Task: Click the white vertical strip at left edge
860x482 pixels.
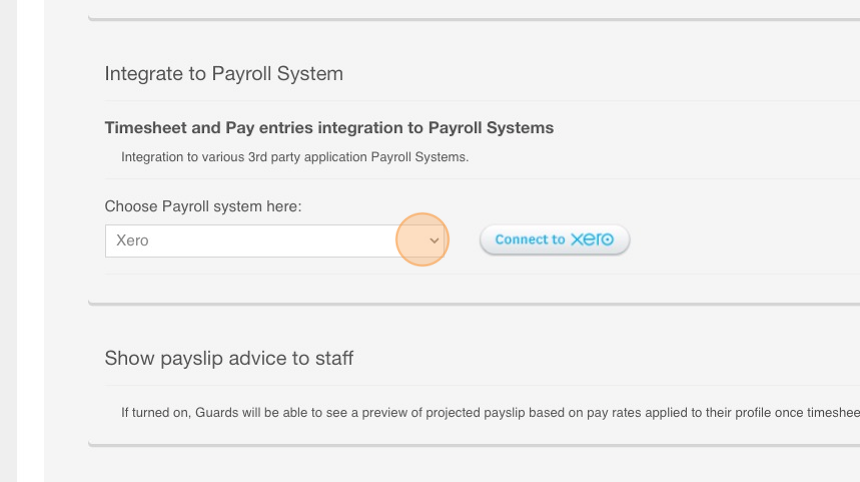Action: (31, 241)
